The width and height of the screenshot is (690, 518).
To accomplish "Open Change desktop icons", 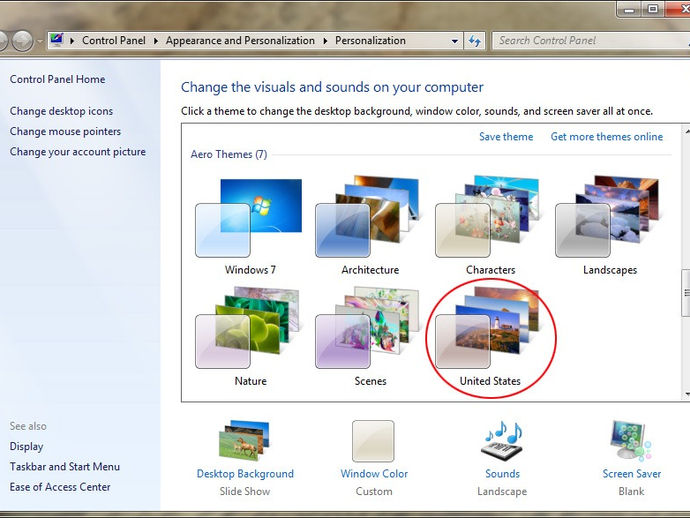I will coord(61,111).
